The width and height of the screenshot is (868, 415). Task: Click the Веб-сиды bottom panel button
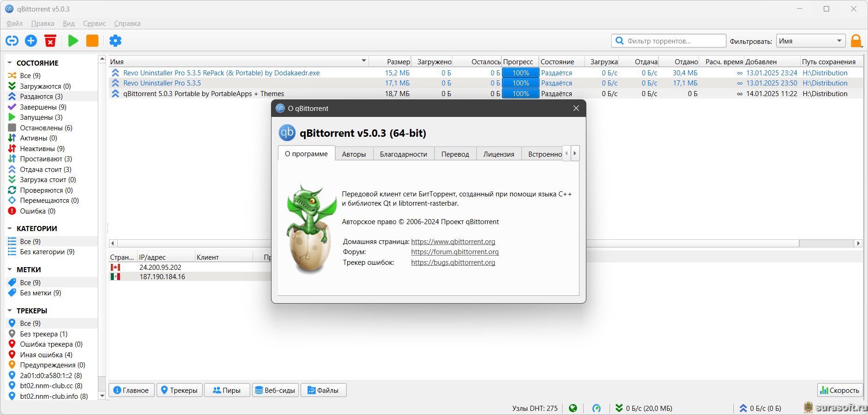pyautogui.click(x=275, y=390)
